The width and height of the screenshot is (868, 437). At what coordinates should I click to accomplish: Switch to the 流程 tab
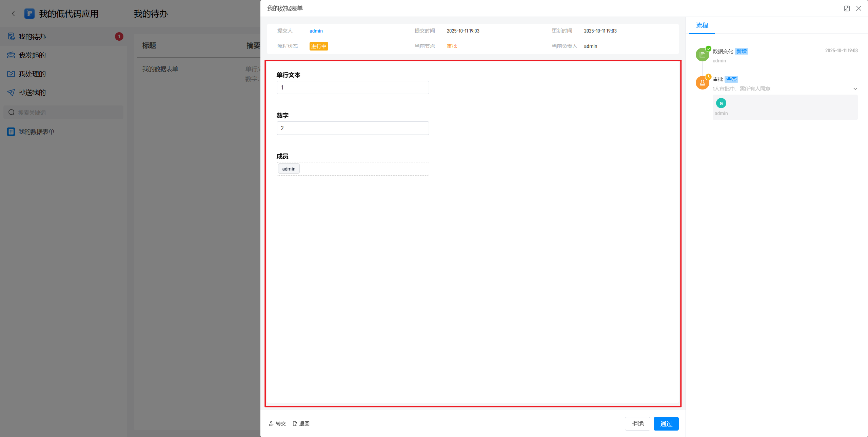click(x=702, y=25)
